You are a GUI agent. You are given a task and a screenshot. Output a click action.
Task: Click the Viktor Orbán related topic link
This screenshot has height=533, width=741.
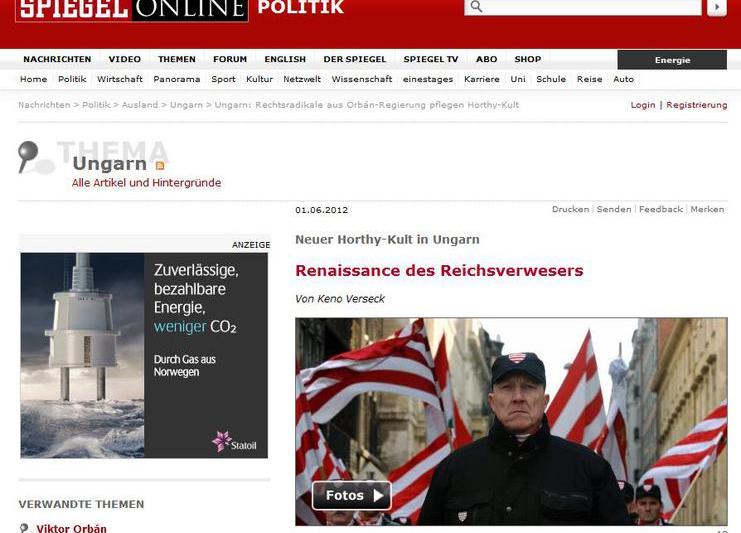71,528
